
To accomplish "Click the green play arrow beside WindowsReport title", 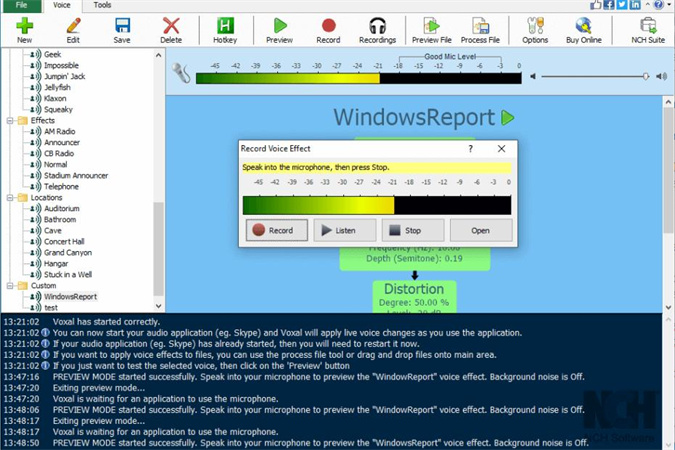I will (x=508, y=118).
